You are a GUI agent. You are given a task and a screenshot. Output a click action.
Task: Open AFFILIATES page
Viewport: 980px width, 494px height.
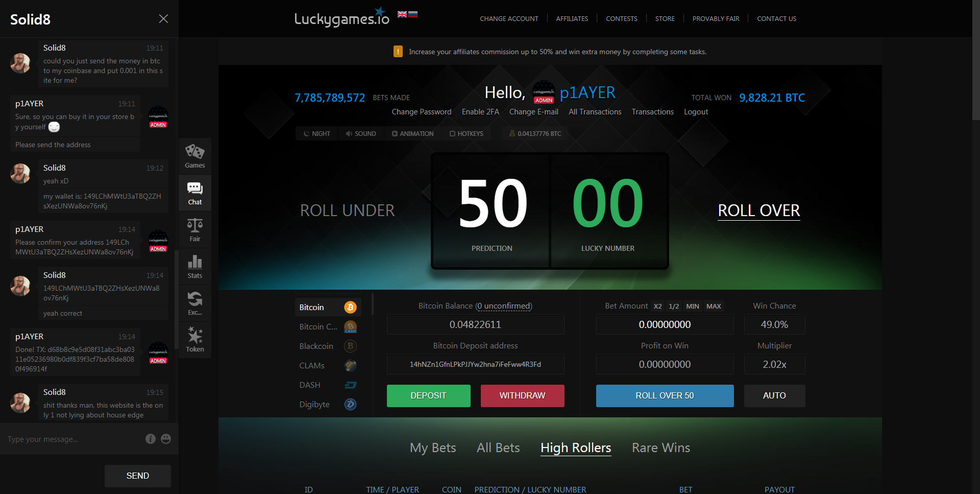[572, 19]
